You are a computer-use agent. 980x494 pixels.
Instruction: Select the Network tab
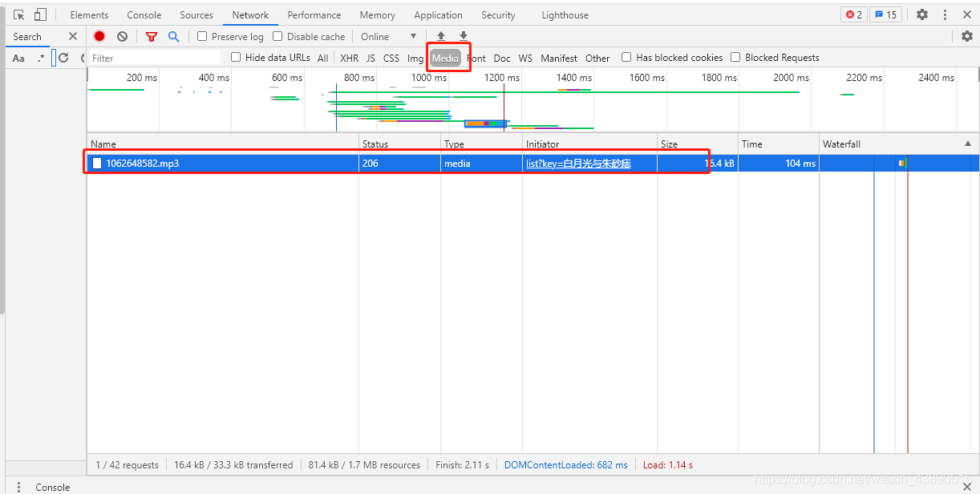pyautogui.click(x=250, y=14)
